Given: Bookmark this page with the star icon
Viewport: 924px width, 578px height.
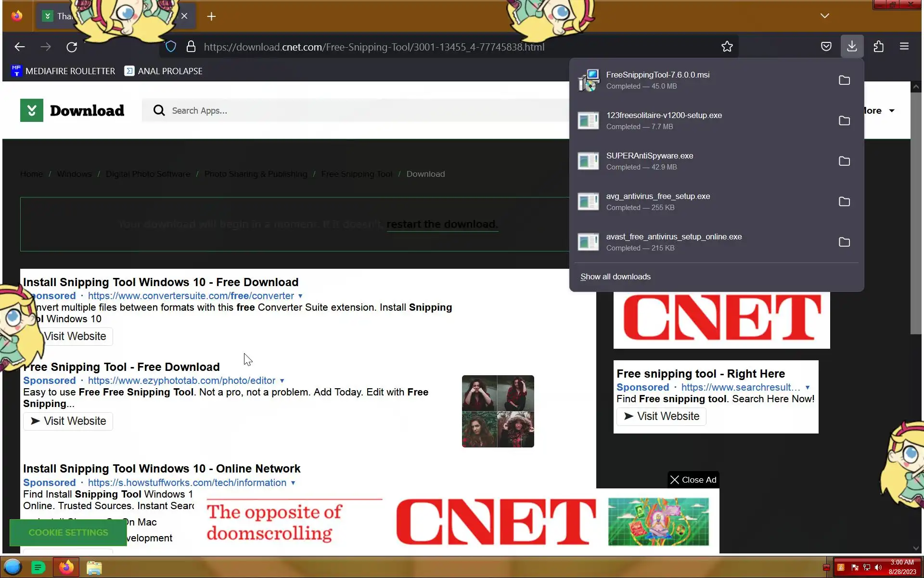Looking at the screenshot, I should [x=727, y=47].
